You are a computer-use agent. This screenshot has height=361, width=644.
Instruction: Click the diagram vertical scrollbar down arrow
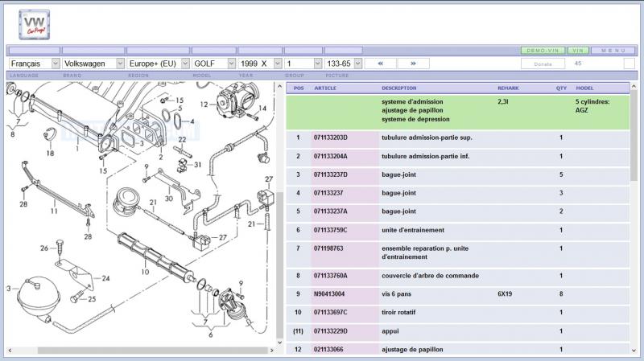coord(279,343)
